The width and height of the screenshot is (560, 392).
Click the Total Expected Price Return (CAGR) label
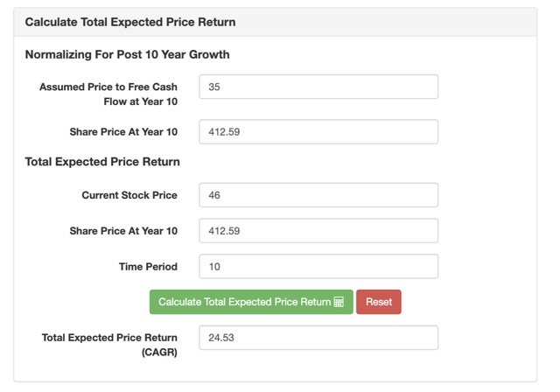[109, 345]
